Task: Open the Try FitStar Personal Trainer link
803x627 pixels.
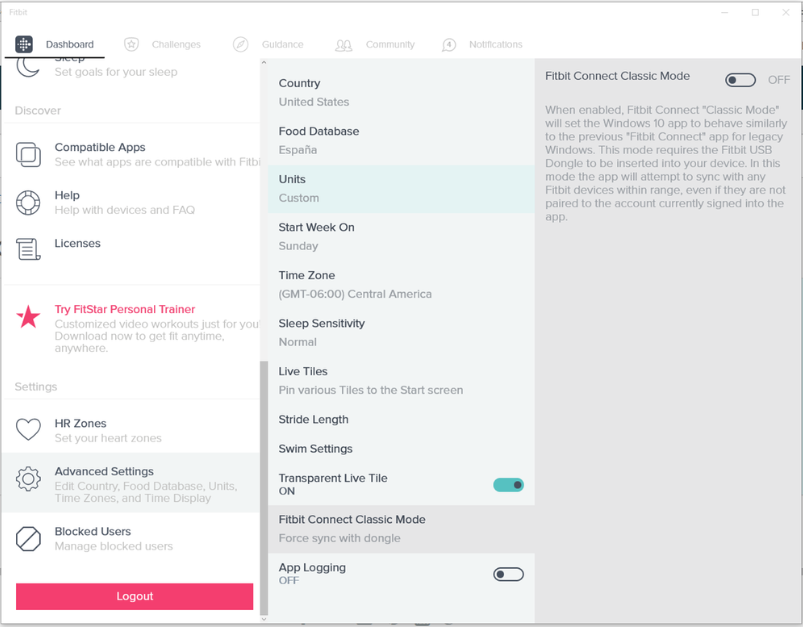Action: coord(125,309)
